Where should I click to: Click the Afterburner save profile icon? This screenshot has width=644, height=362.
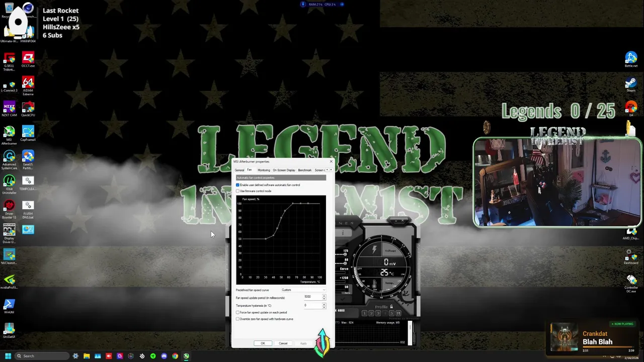click(x=398, y=313)
